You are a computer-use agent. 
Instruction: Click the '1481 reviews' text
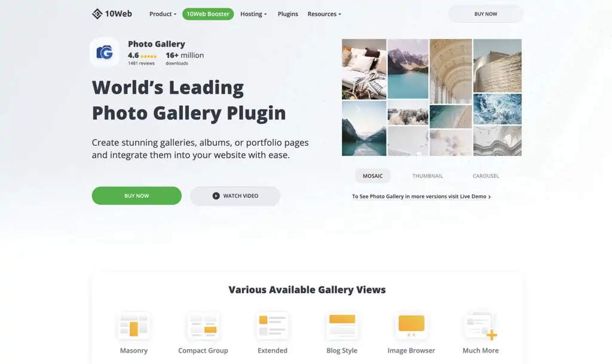coord(141,63)
